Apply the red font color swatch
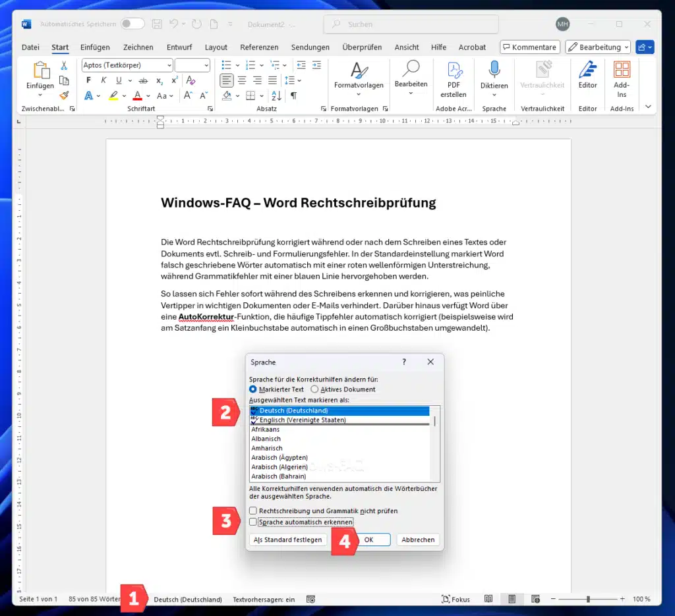The width and height of the screenshot is (675, 616). 137,96
